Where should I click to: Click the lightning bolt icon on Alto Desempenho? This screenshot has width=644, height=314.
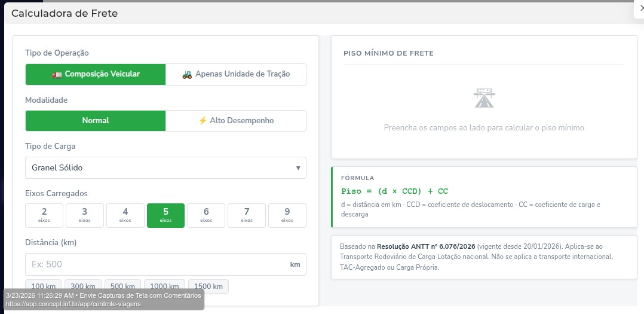(x=203, y=120)
